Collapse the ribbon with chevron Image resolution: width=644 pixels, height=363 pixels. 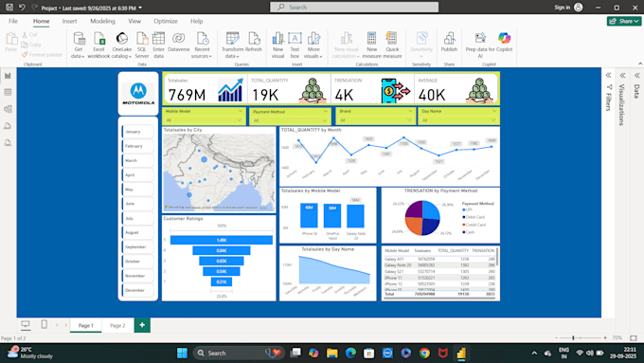click(x=640, y=64)
